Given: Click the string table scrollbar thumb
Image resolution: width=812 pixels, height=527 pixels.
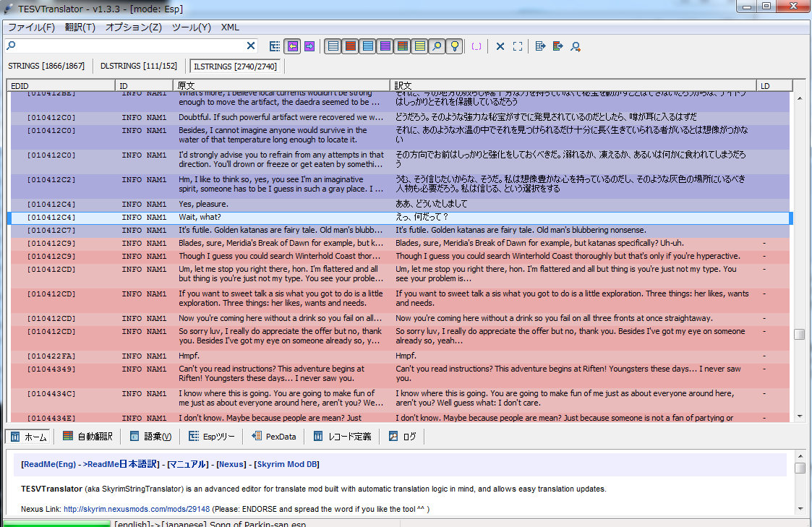Looking at the screenshot, I should [x=800, y=335].
